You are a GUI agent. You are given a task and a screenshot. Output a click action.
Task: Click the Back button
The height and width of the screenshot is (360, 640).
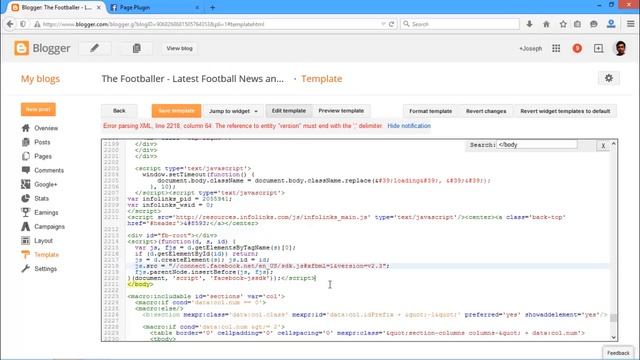pos(119,111)
